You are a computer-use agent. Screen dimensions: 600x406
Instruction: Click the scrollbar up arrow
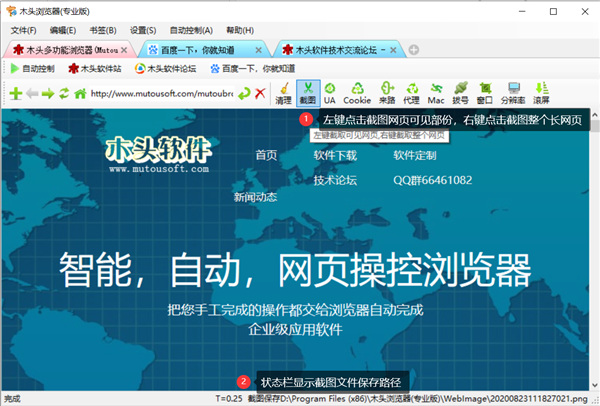pyautogui.click(x=595, y=114)
